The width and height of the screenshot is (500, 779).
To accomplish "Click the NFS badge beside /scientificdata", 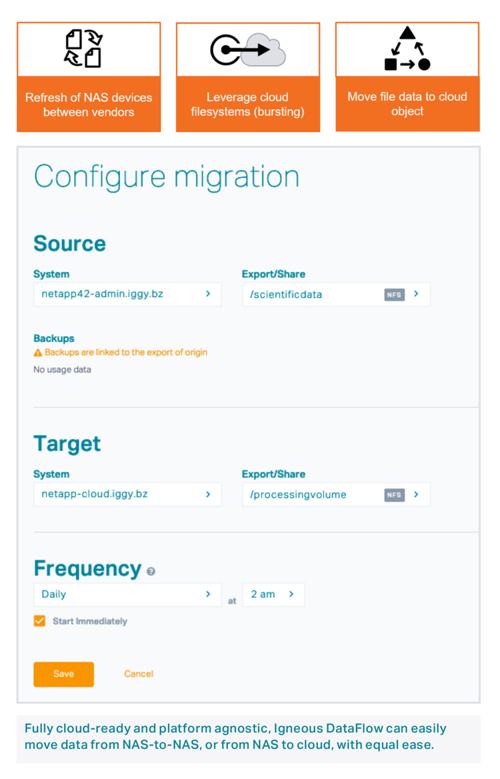I will pos(394,295).
